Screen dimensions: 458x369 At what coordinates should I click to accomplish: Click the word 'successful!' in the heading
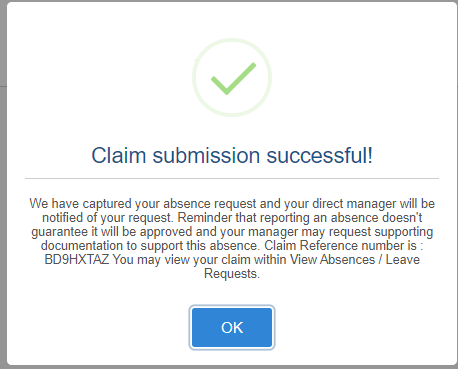(x=320, y=155)
